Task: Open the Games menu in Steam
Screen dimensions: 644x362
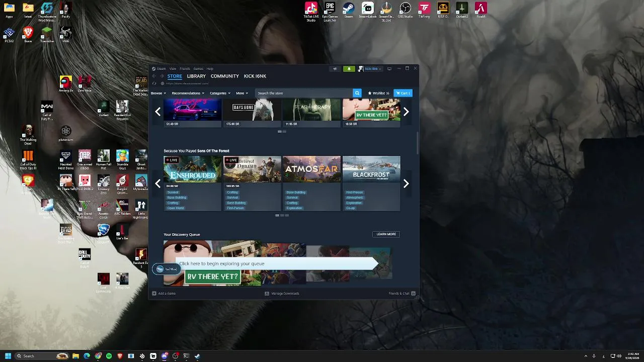Action: coord(198,69)
